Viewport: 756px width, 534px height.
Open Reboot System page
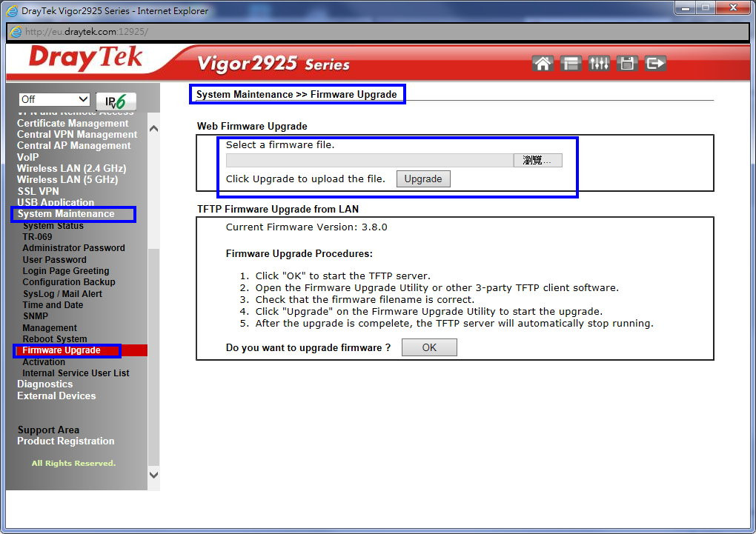55,338
